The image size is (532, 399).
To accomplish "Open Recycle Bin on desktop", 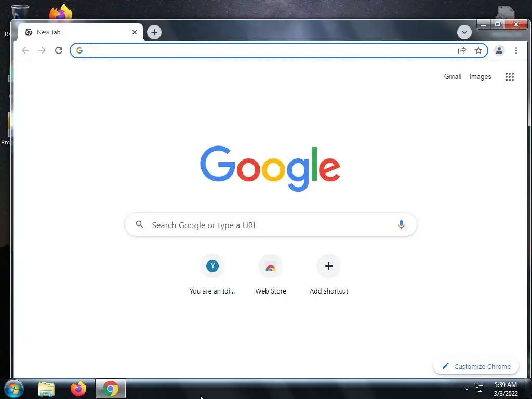I will click(19, 12).
